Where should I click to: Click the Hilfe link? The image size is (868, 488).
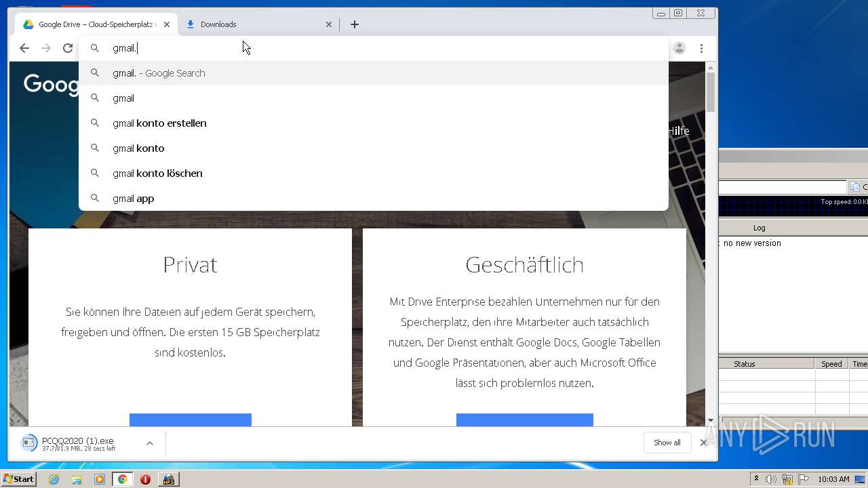pyautogui.click(x=679, y=131)
